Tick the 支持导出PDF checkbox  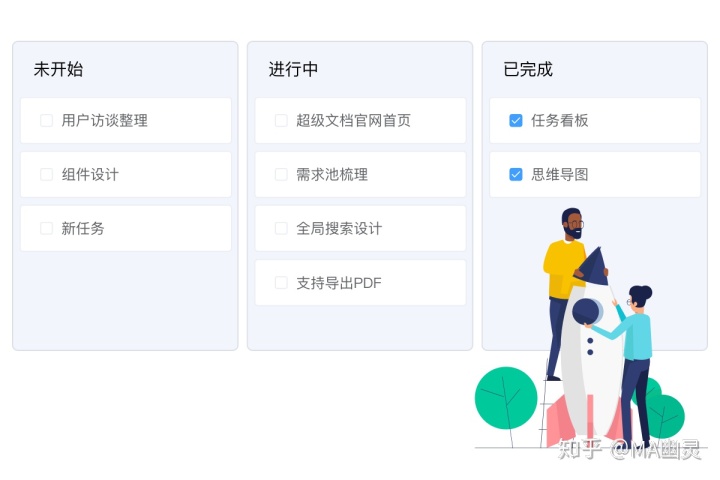click(281, 282)
